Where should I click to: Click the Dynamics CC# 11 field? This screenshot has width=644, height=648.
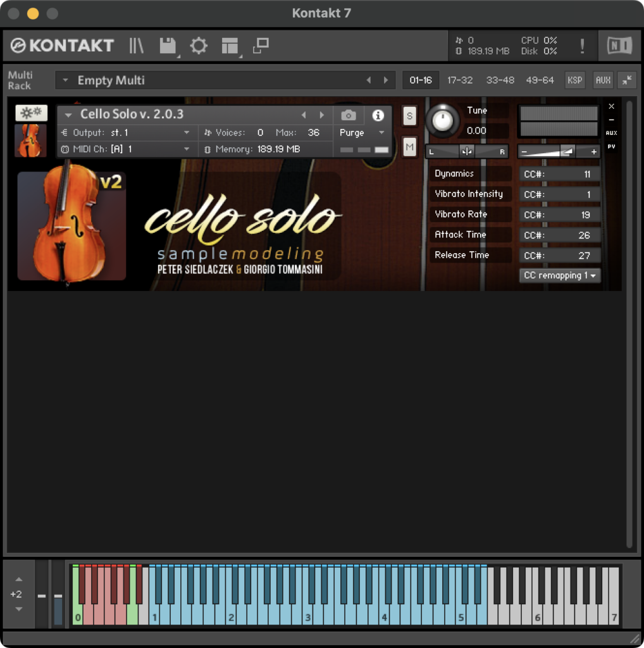point(559,174)
